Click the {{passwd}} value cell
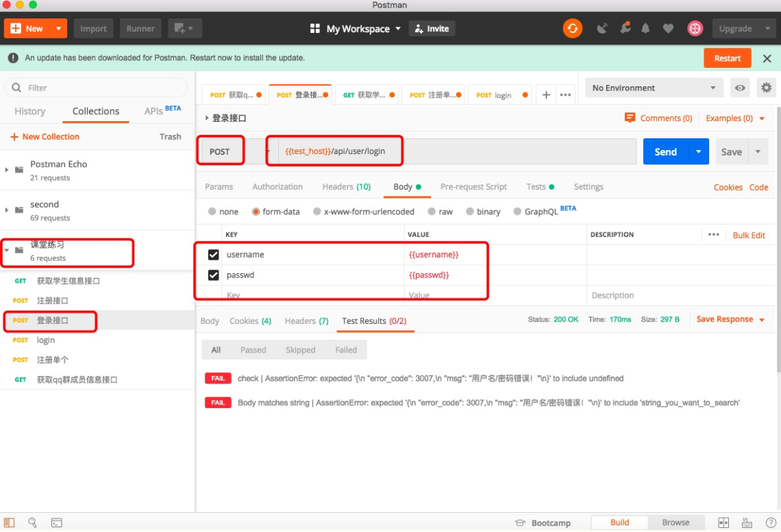 [495, 275]
